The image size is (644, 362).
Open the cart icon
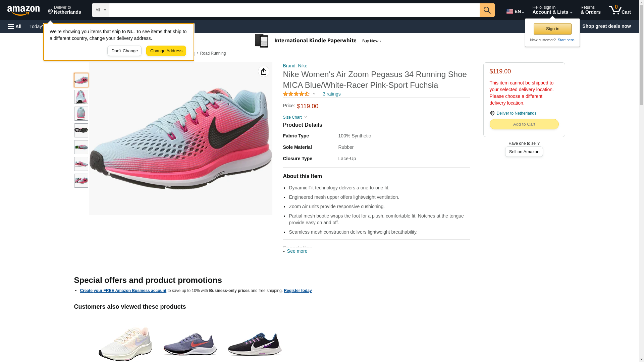pyautogui.click(x=620, y=10)
